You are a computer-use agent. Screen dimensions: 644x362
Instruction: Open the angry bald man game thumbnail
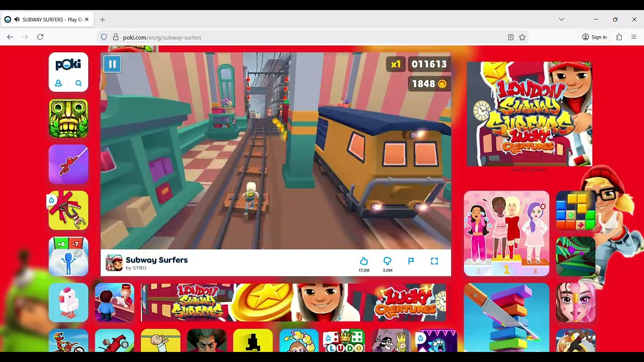click(207, 340)
